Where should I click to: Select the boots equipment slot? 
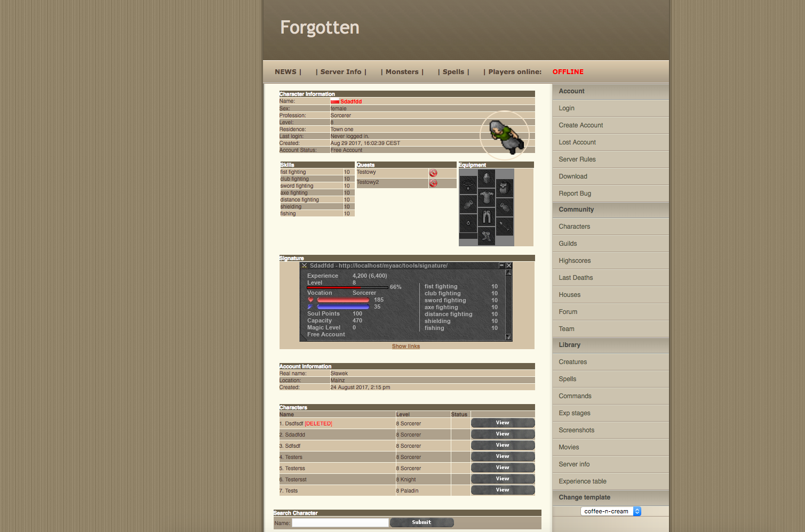(x=487, y=237)
